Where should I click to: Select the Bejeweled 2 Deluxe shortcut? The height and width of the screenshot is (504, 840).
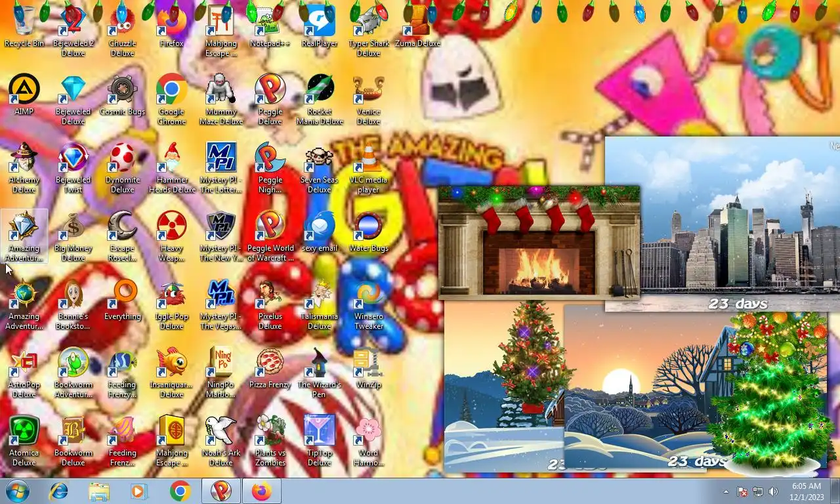[x=73, y=31]
